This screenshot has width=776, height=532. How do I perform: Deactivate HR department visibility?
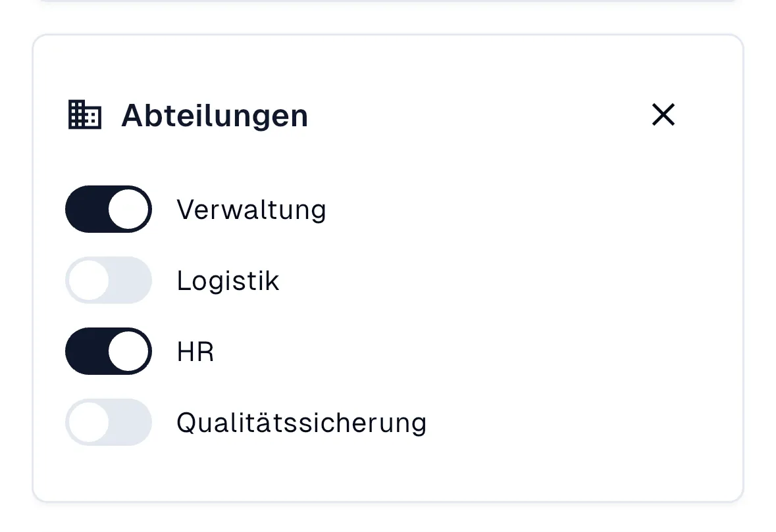(108, 351)
